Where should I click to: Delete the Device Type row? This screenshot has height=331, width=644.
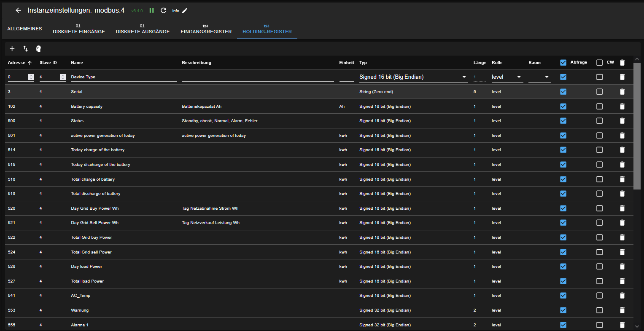coord(622,77)
